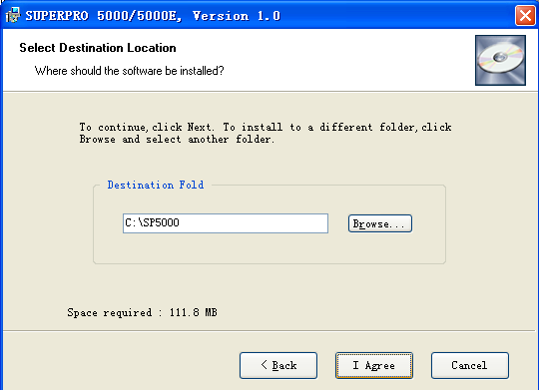Click the I Agree button

point(374,365)
